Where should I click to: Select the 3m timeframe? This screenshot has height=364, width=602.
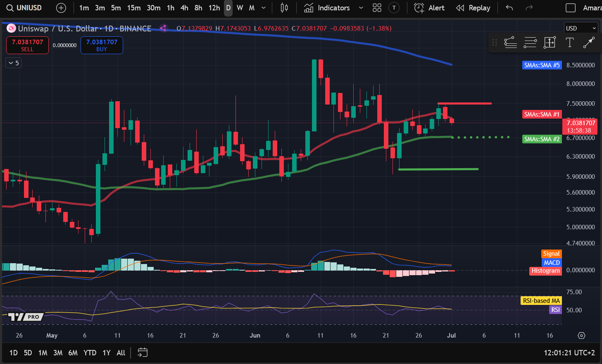[100, 8]
